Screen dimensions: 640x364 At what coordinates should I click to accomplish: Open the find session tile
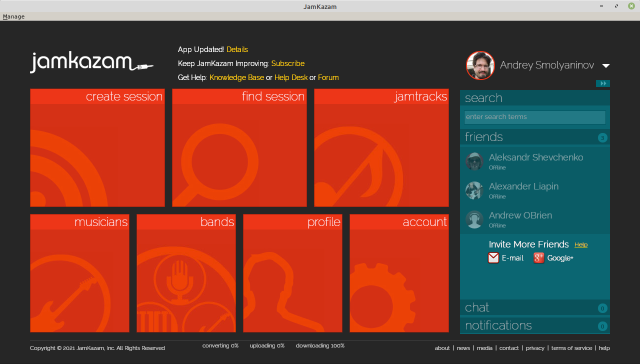tap(239, 147)
